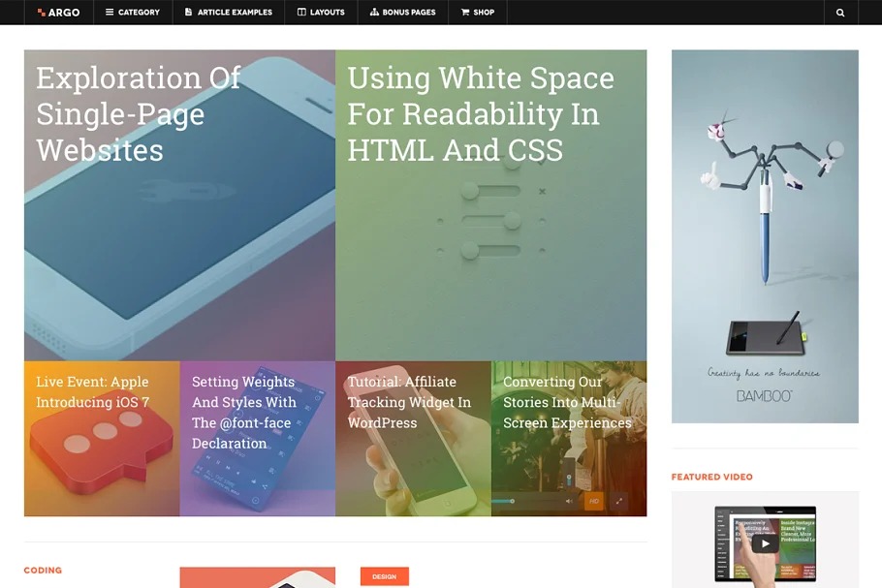Screen dimensions: 882x588
Task: Open the Category menu
Action: pyautogui.click(x=133, y=13)
